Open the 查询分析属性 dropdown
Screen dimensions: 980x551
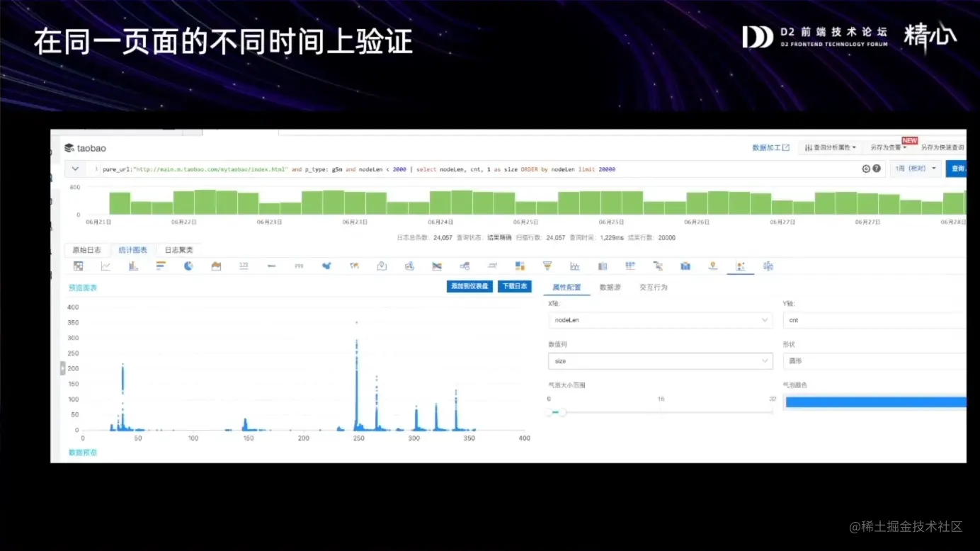coord(830,147)
